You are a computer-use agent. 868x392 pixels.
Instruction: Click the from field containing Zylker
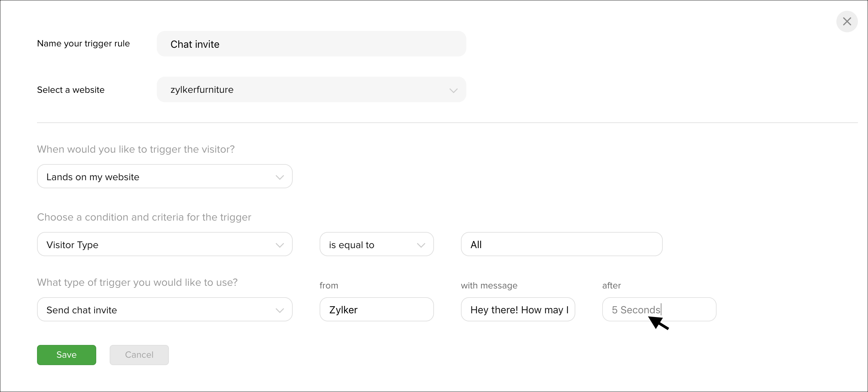coord(376,309)
